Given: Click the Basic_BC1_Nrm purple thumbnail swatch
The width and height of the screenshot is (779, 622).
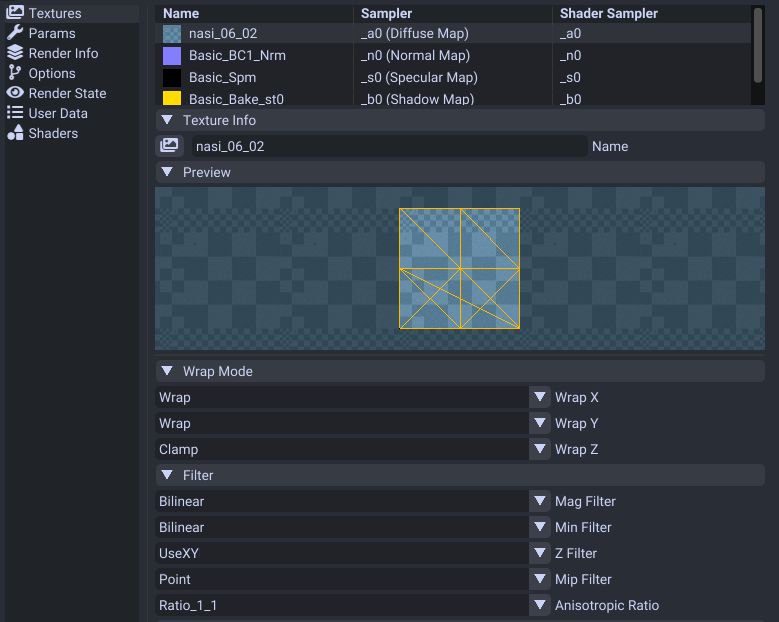Looking at the screenshot, I should pyautogui.click(x=172, y=56).
